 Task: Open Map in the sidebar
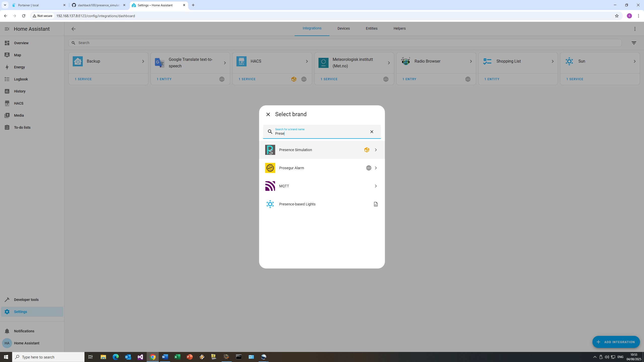[x=32, y=55]
